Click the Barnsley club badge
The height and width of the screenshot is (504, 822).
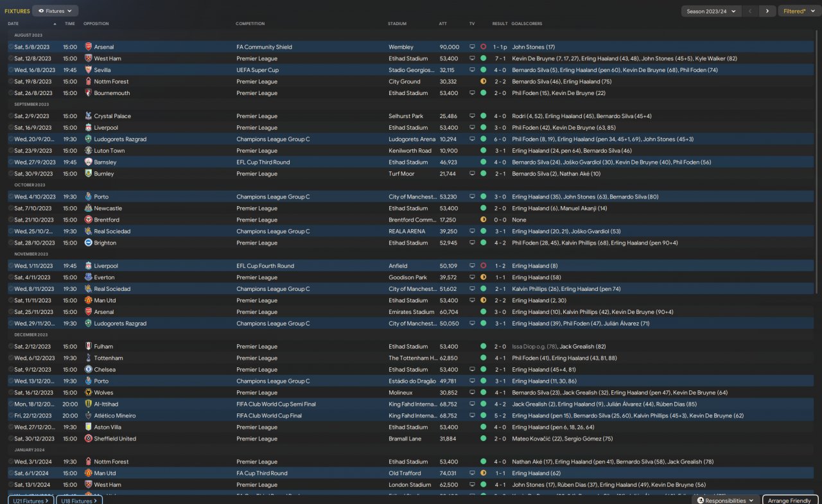coord(88,162)
